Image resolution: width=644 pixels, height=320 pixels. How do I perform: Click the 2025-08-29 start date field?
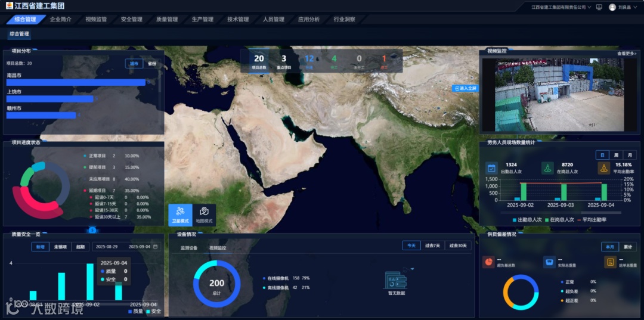point(107,247)
